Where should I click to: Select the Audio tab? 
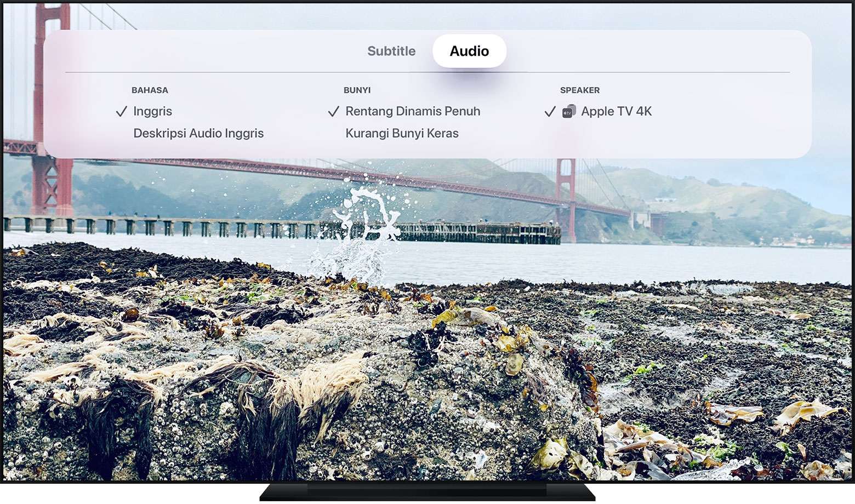[x=469, y=51]
